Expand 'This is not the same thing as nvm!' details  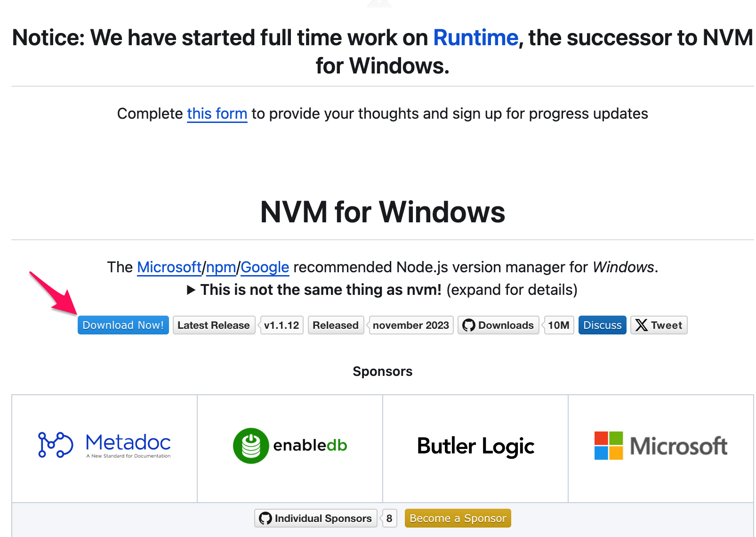click(x=321, y=290)
